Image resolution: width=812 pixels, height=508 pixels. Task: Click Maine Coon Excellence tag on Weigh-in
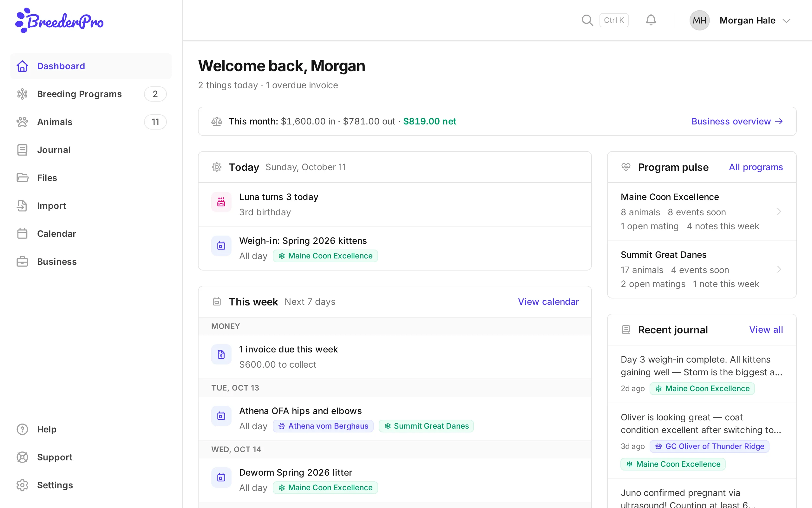pos(325,256)
